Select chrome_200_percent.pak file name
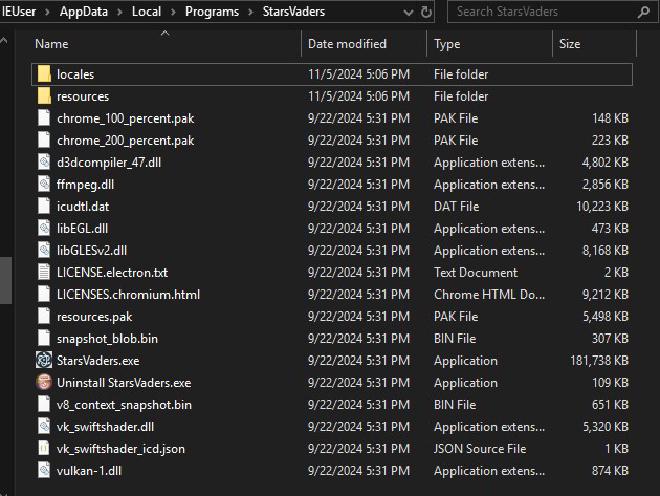The width and height of the screenshot is (660, 496). pyautogui.click(x=125, y=141)
